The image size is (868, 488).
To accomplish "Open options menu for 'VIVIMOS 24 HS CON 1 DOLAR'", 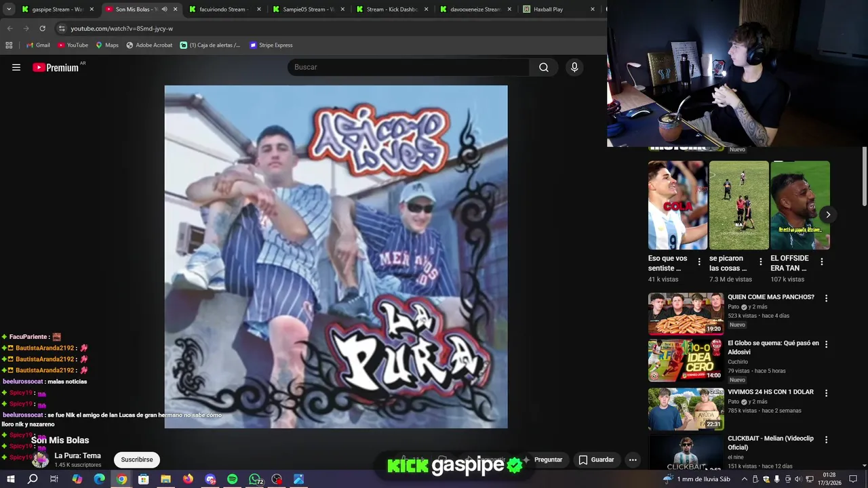I will (826, 393).
